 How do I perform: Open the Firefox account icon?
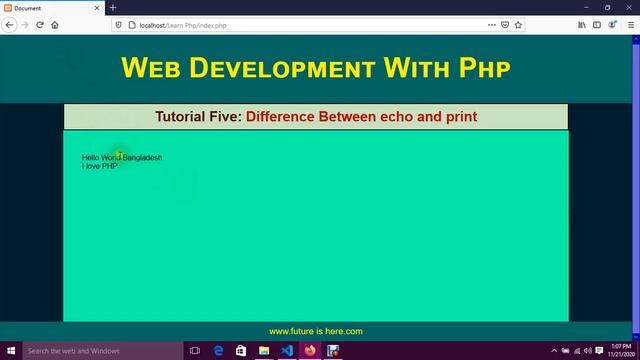pyautogui.click(x=612, y=25)
